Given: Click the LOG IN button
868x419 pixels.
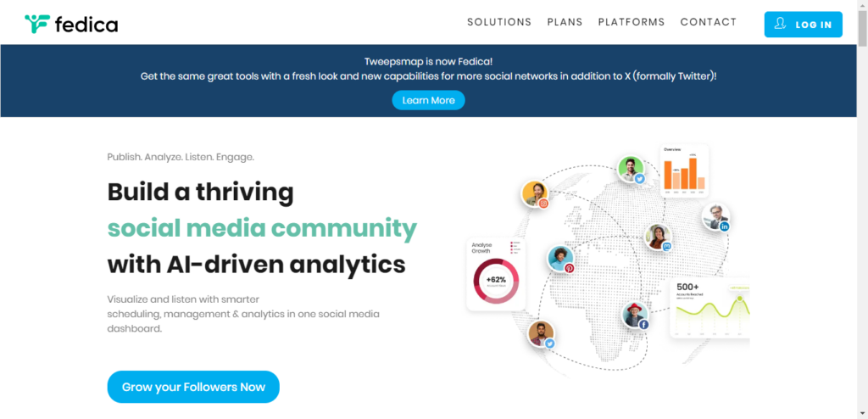Looking at the screenshot, I should (x=804, y=25).
